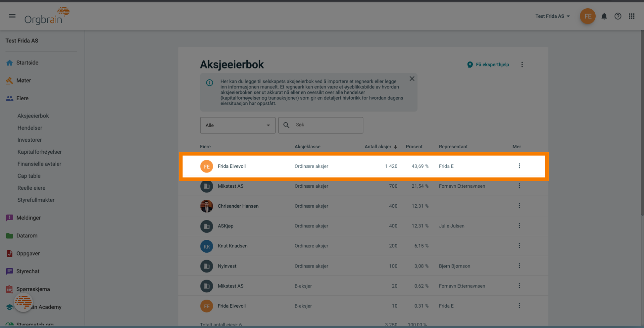Open Hendelser in the sidebar
644x328 pixels.
click(x=30, y=128)
